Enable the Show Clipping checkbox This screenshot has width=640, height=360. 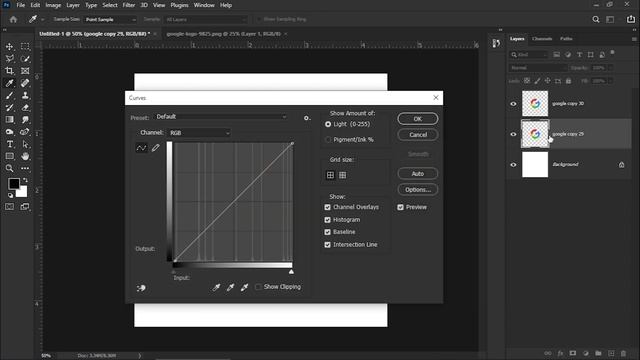tap(258, 287)
